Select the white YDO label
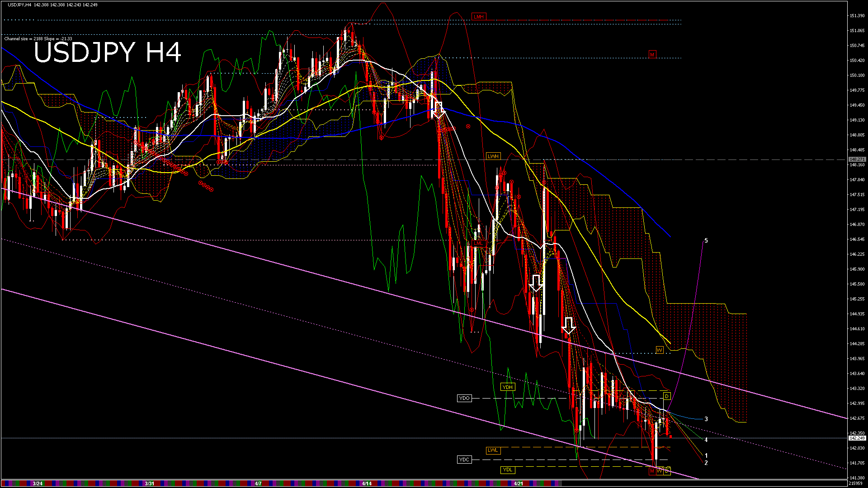The image size is (868, 488). click(464, 398)
